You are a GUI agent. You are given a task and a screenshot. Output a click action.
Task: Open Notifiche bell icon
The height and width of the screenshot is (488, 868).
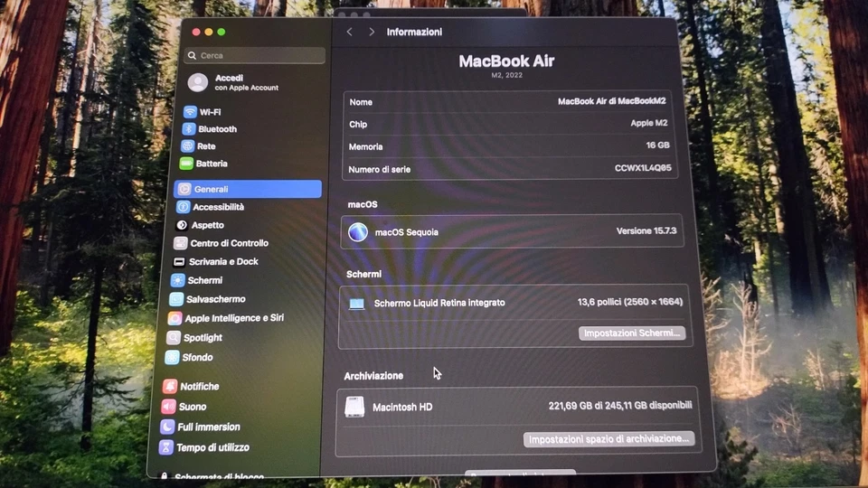click(170, 386)
